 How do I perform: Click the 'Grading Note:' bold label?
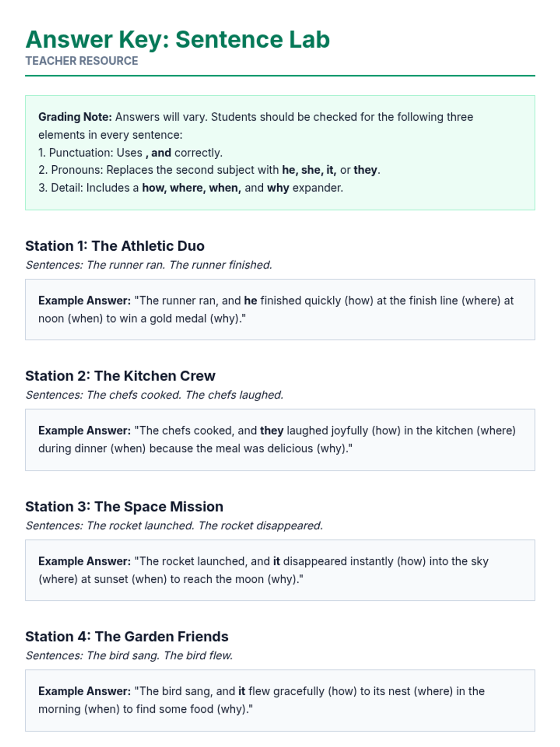pos(75,117)
